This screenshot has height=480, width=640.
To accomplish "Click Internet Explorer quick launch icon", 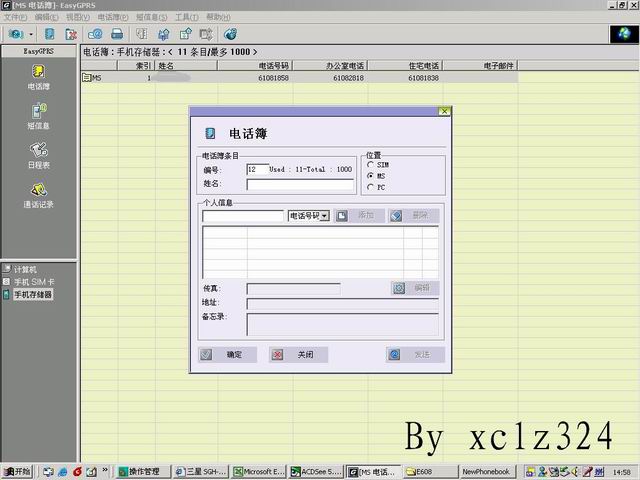I will (x=62, y=472).
